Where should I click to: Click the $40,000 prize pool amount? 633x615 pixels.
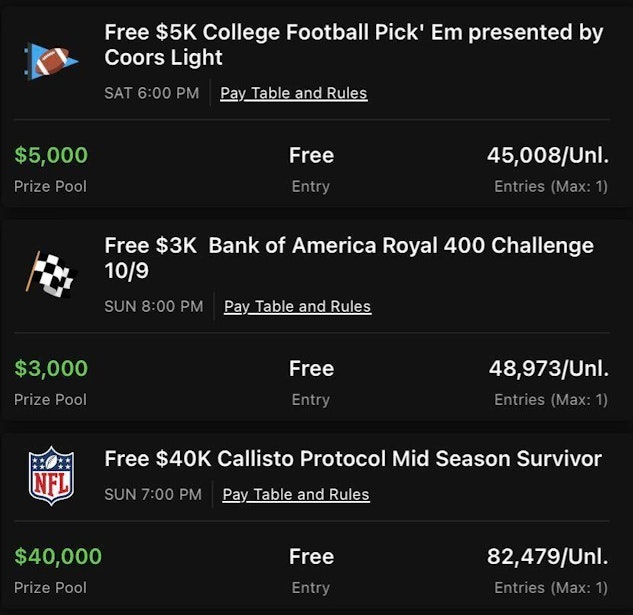(58, 556)
